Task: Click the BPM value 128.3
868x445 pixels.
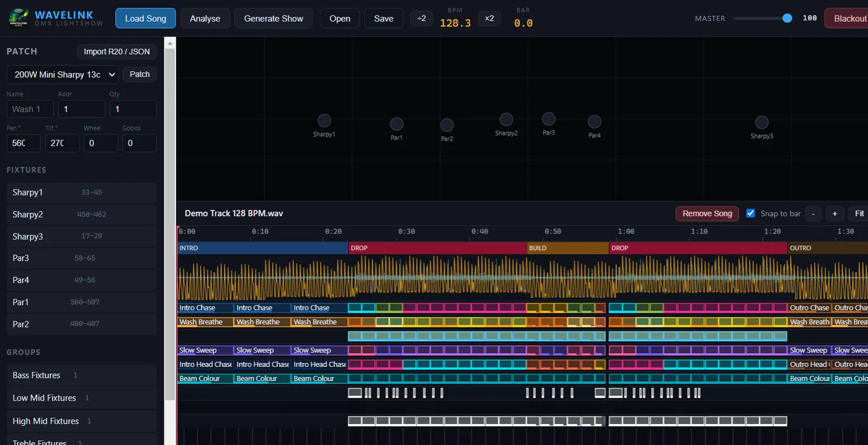Action: point(455,23)
